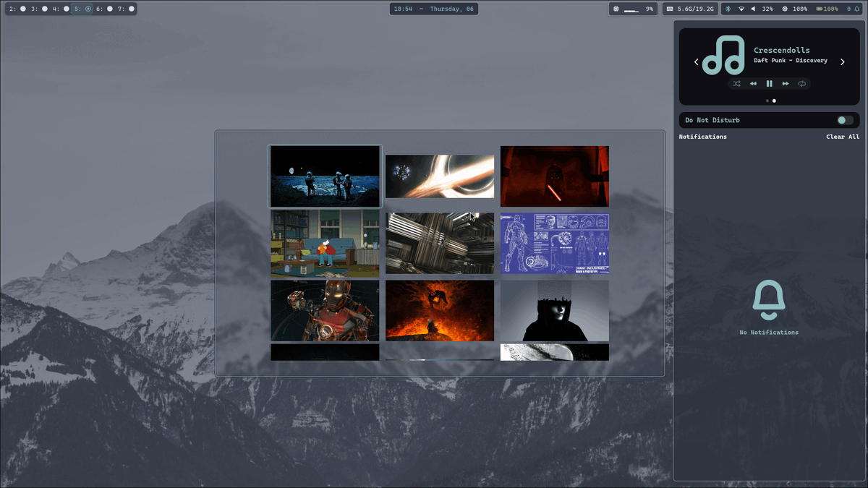Switch to workspace 2 in the top bar
This screenshot has height=488, width=868.
pos(17,9)
